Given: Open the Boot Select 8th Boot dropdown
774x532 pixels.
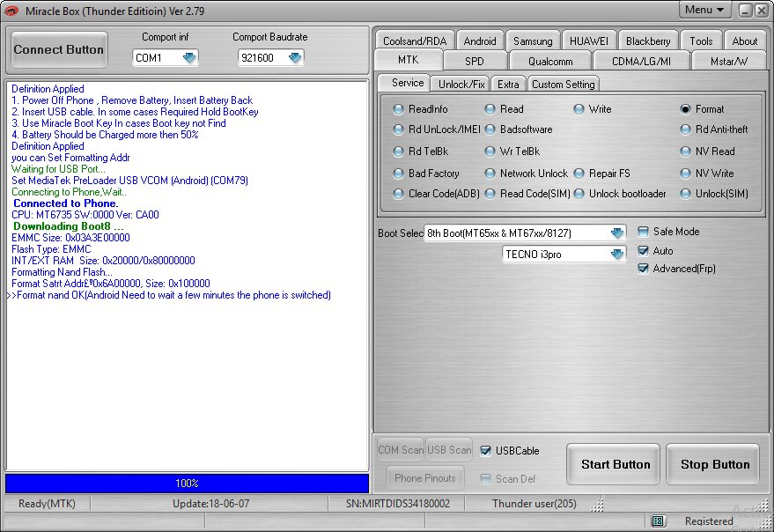Looking at the screenshot, I should (x=617, y=233).
